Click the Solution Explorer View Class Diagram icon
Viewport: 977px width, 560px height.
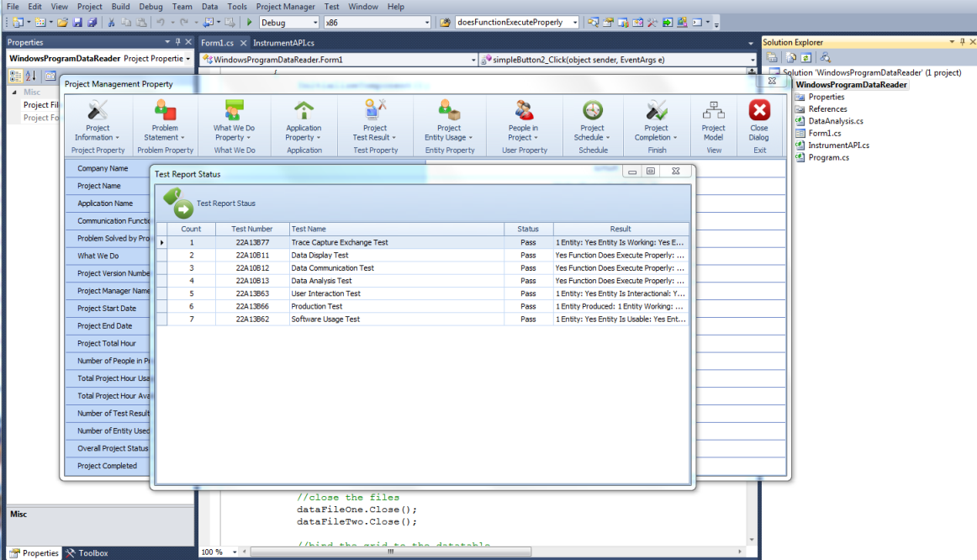[825, 57]
